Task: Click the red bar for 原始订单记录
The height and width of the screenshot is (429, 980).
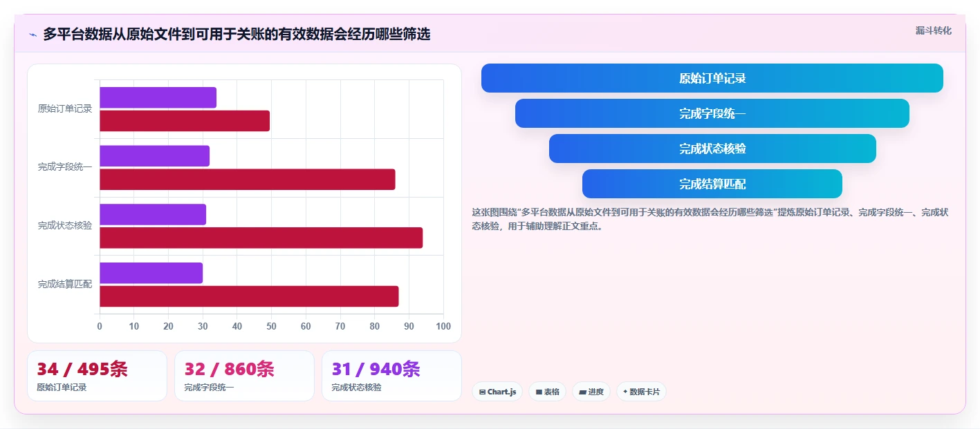Action: (x=185, y=121)
